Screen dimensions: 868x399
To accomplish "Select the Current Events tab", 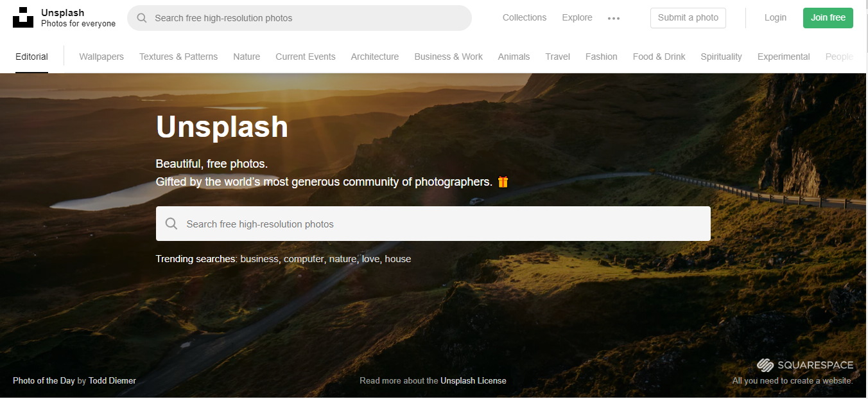I will (306, 57).
